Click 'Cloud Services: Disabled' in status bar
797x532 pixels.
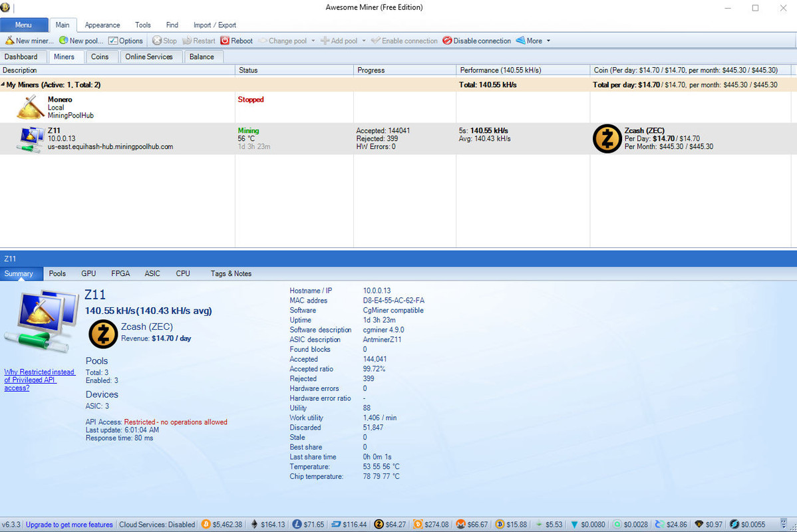tap(157, 525)
